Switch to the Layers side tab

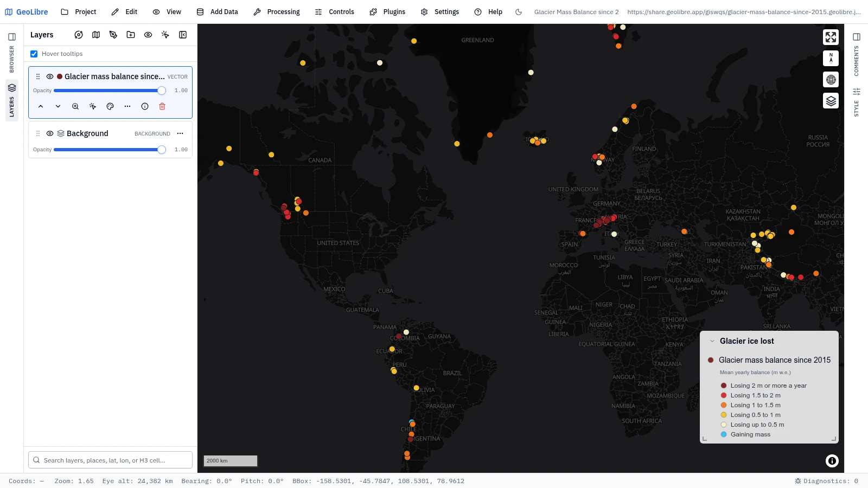(12, 100)
